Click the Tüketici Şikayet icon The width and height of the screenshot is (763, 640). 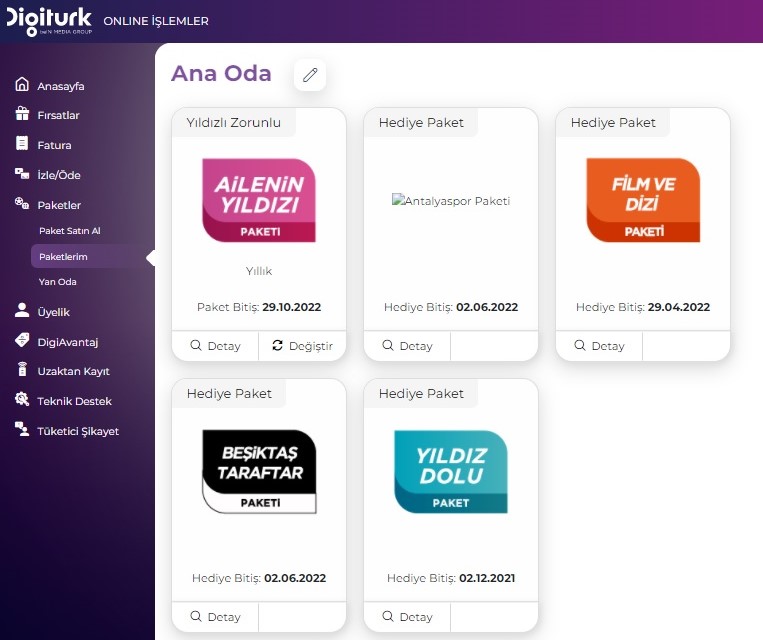pyautogui.click(x=22, y=429)
